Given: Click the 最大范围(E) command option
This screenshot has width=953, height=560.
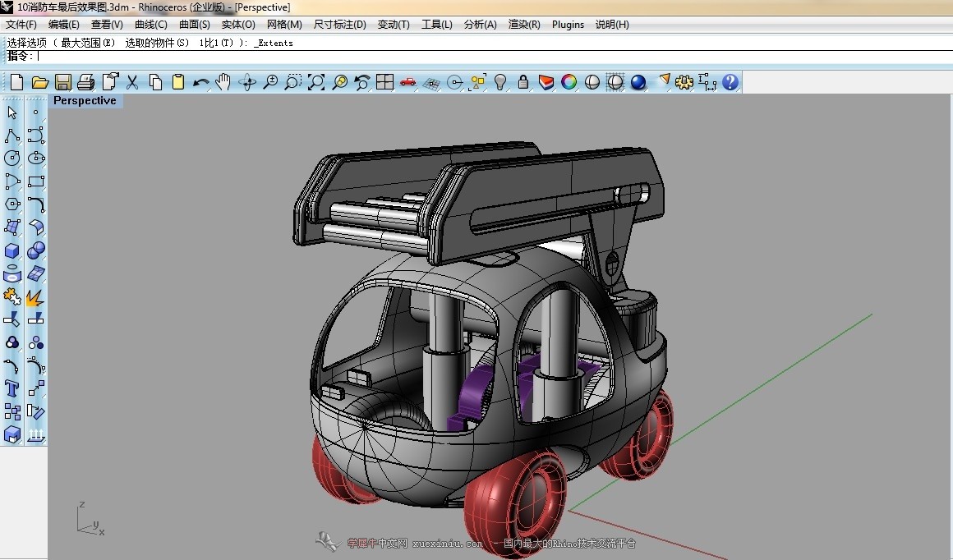Looking at the screenshot, I should pyautogui.click(x=88, y=43).
